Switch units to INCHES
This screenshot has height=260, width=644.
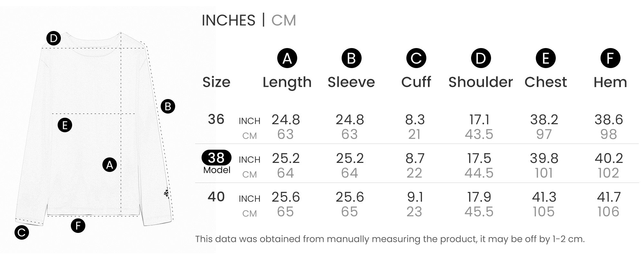(228, 20)
